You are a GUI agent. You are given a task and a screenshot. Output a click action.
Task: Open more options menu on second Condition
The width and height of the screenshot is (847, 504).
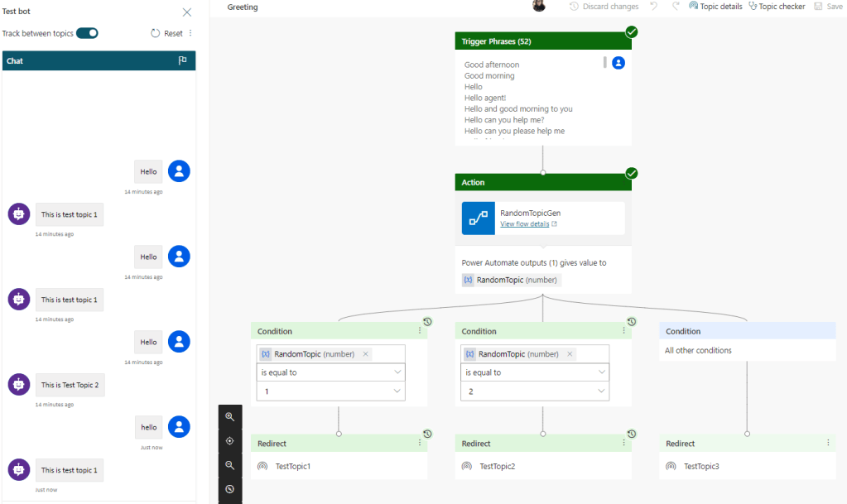point(623,331)
